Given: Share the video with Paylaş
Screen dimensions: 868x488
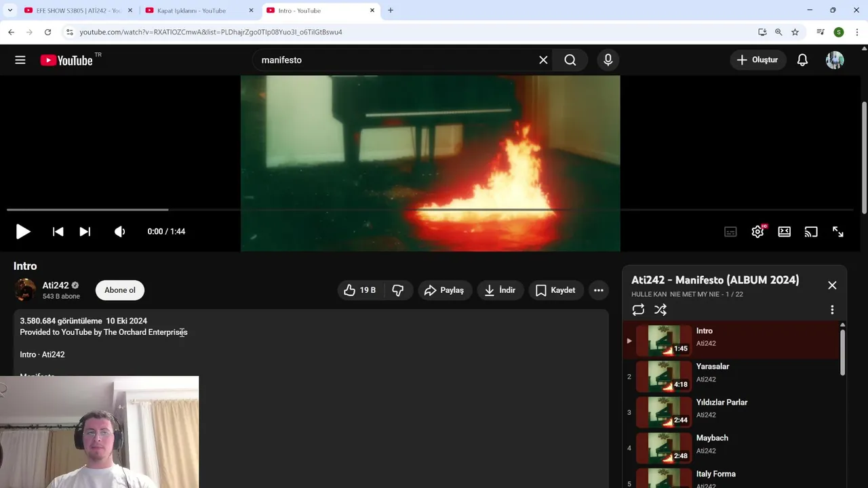Looking at the screenshot, I should (x=445, y=290).
